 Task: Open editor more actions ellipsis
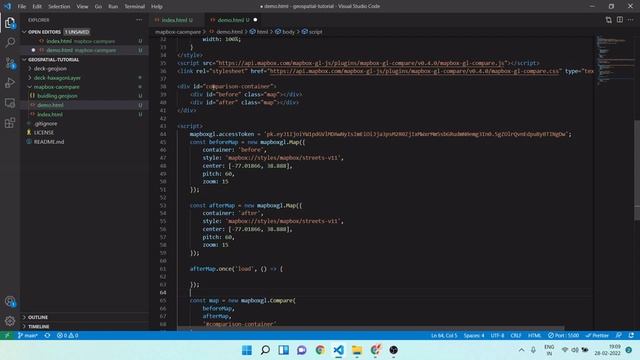pos(631,20)
